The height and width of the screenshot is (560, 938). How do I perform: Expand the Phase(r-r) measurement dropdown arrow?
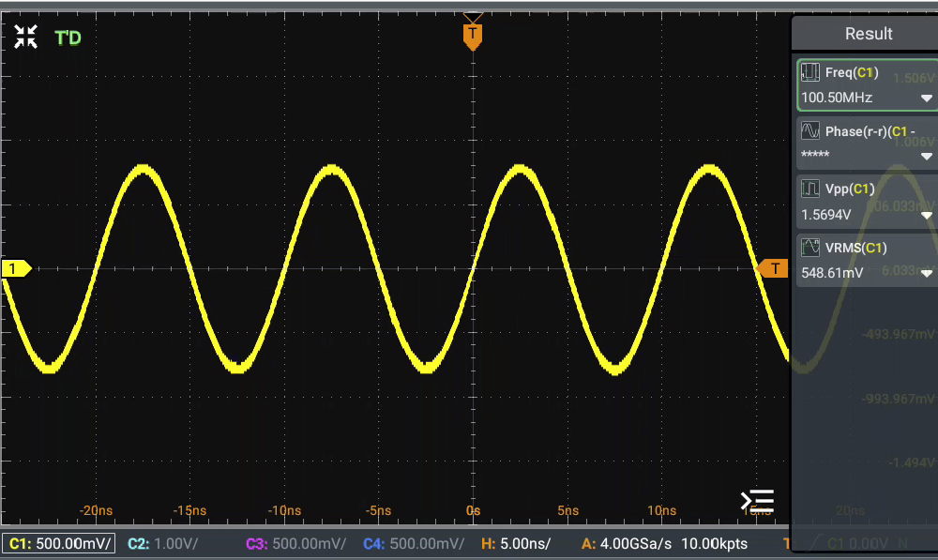[x=926, y=157]
